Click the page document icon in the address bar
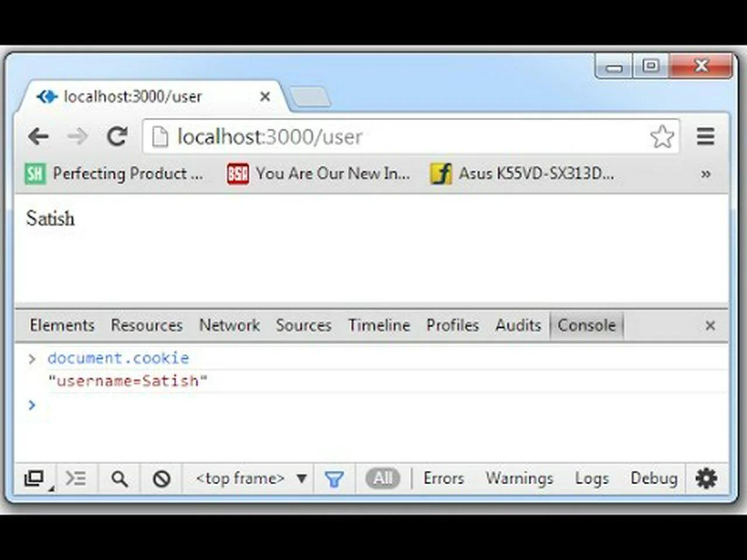 click(x=160, y=136)
